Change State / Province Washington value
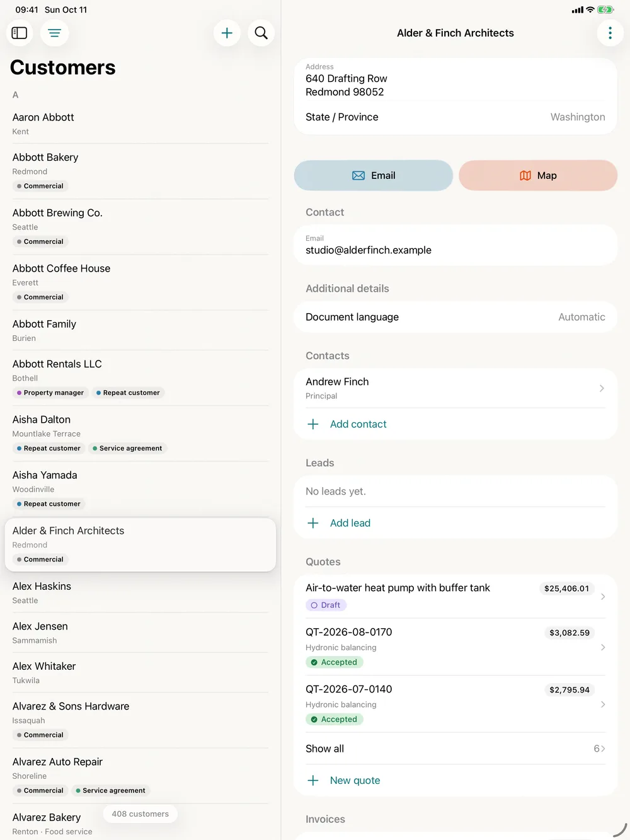The image size is (630, 840). click(455, 117)
